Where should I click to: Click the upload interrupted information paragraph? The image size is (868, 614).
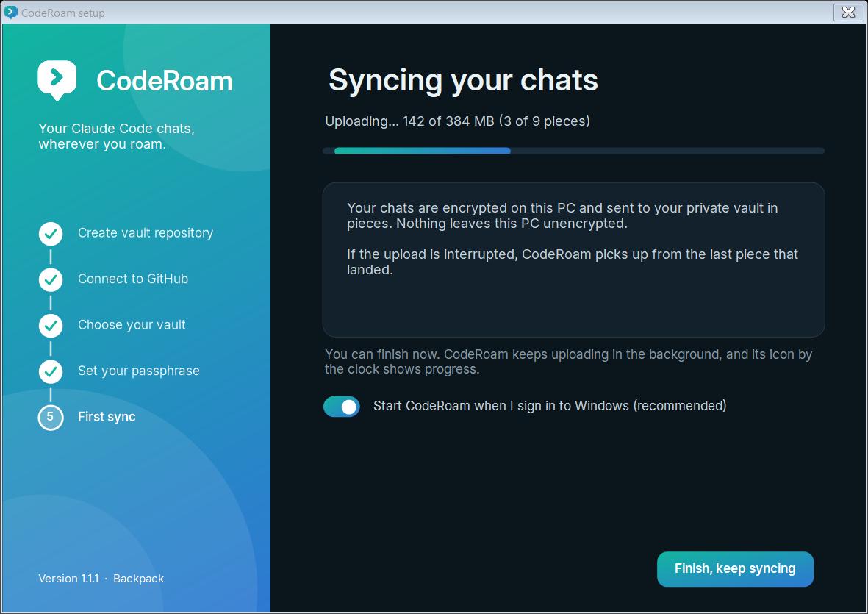573,262
